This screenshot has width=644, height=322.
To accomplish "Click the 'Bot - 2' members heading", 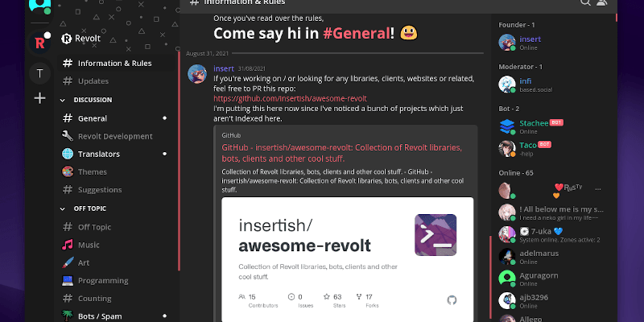I will click(x=509, y=109).
